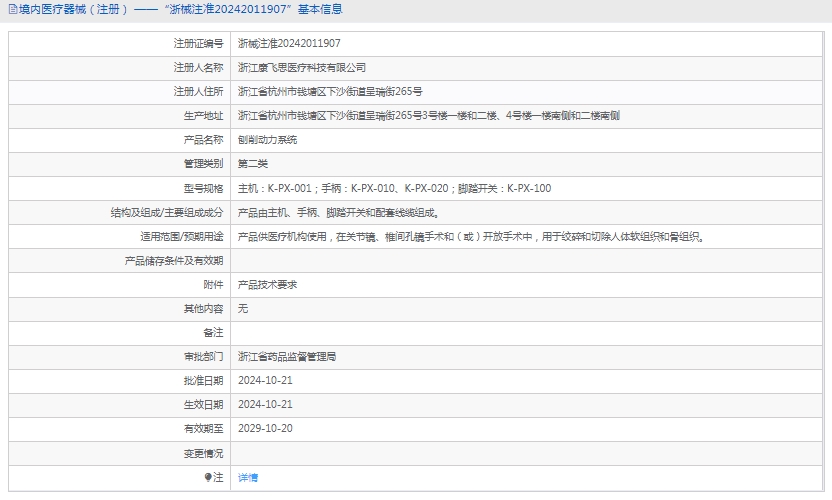Open the 详情 link in the last row
This screenshot has width=832, height=500.
pos(248,478)
